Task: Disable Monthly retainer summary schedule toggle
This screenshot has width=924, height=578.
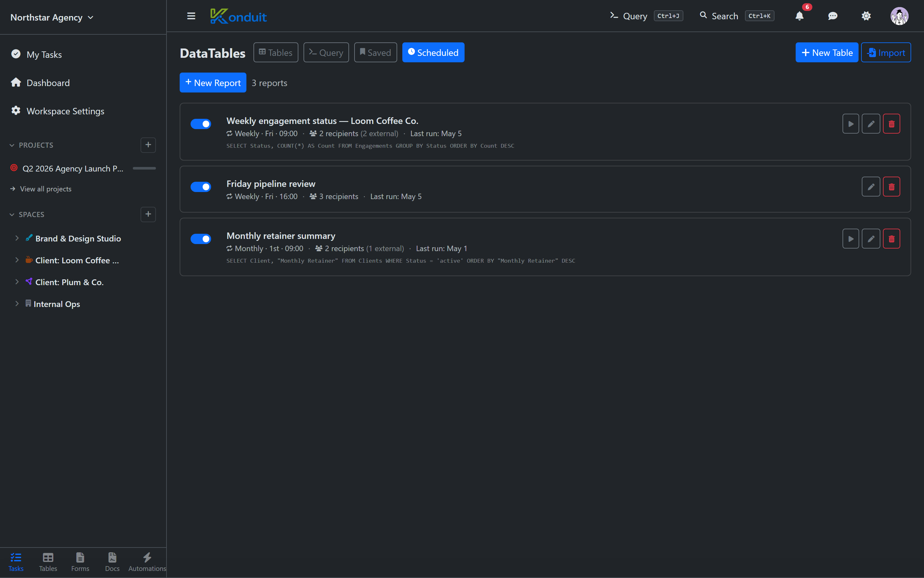Action: (201, 239)
